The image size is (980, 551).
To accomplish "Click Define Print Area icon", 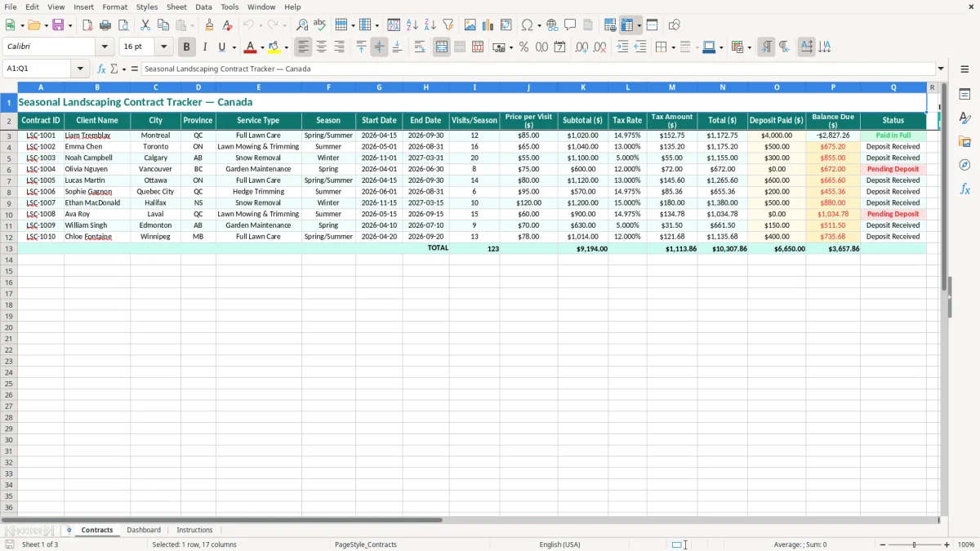I will point(610,25).
